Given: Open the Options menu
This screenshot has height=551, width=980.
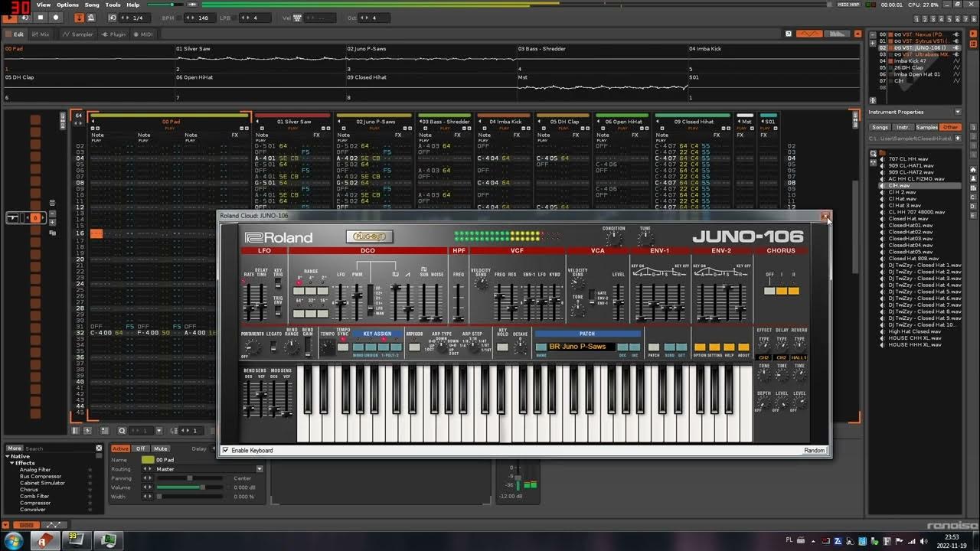Looking at the screenshot, I should [67, 5].
